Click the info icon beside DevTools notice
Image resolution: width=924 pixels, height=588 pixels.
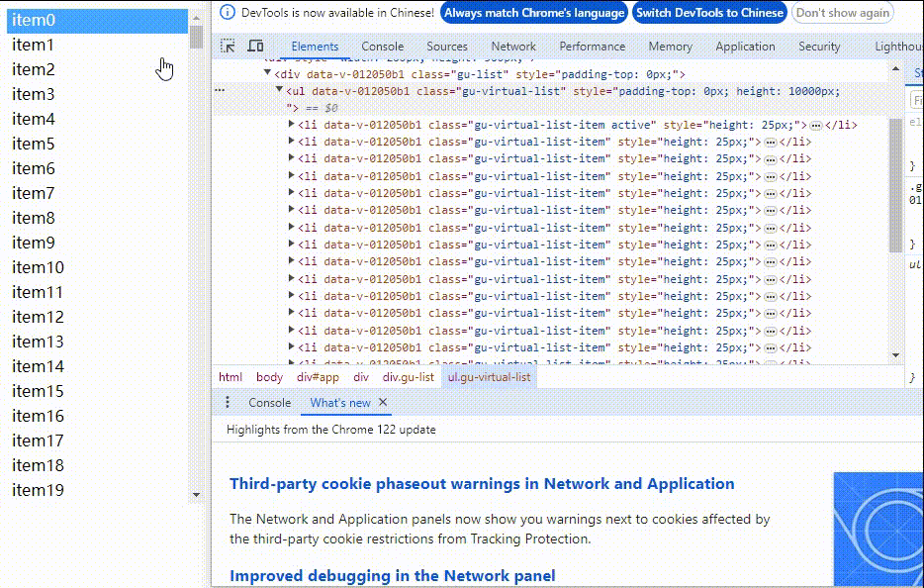click(x=227, y=13)
